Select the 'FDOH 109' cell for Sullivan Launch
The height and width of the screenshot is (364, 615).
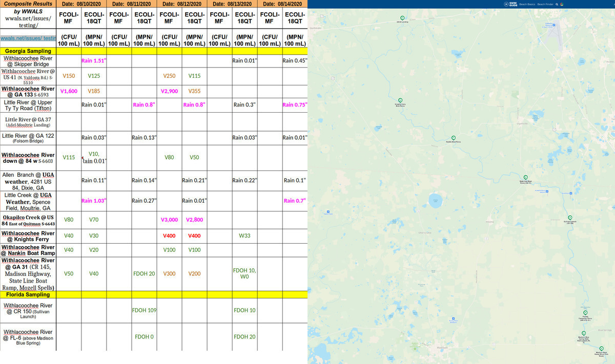[x=144, y=310]
